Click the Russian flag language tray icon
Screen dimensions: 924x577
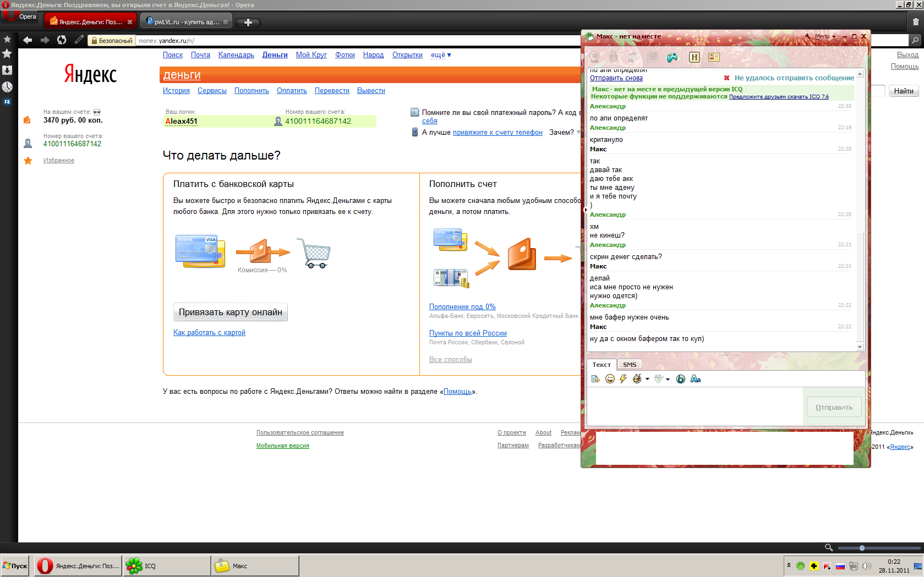840,566
